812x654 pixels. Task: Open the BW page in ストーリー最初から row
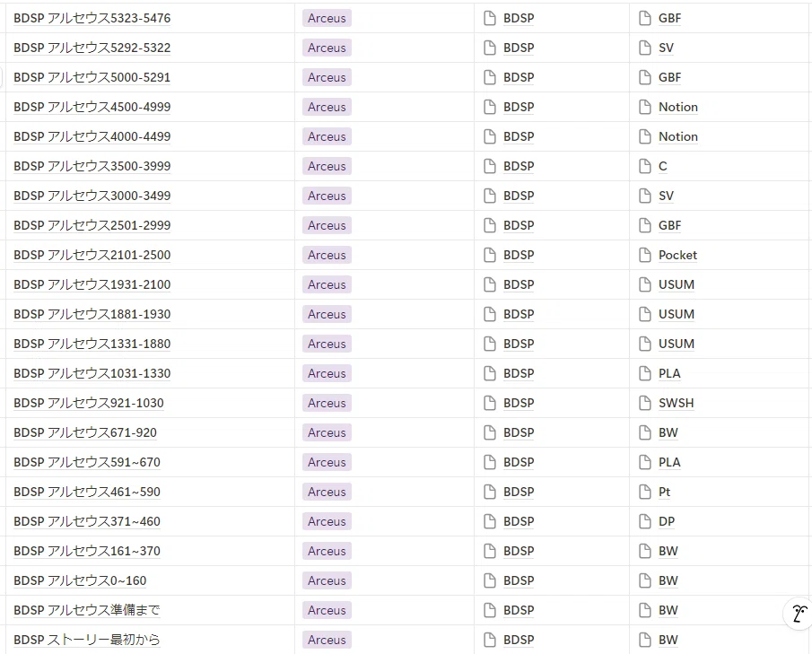[668, 640]
